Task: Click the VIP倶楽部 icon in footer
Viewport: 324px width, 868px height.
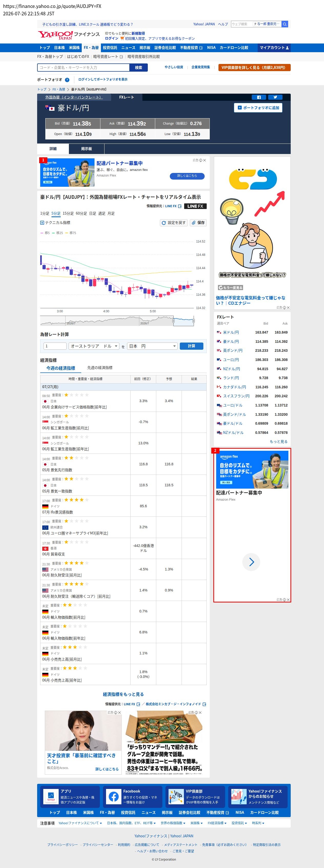Action: point(176,797)
